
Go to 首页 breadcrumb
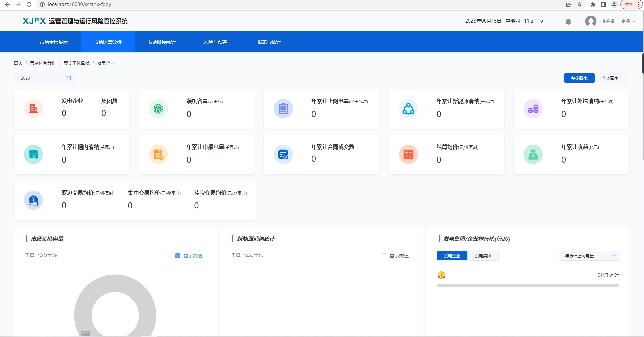click(x=18, y=63)
